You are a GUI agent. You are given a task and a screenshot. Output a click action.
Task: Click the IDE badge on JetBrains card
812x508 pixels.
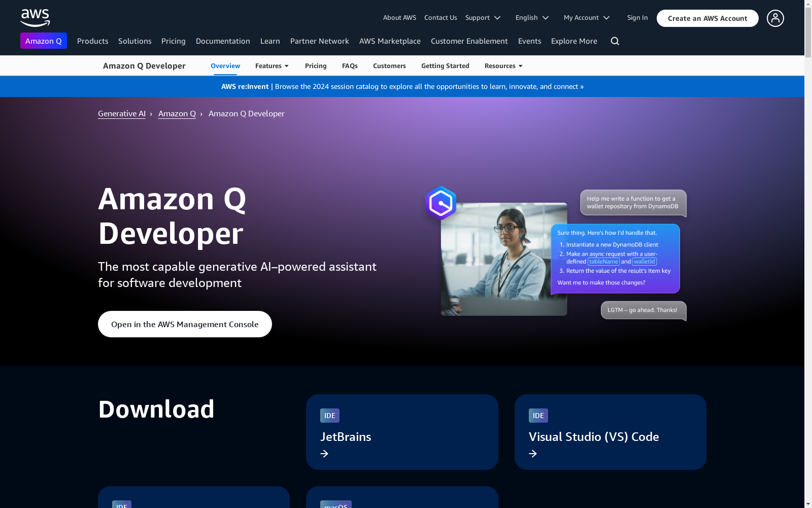[330, 416]
